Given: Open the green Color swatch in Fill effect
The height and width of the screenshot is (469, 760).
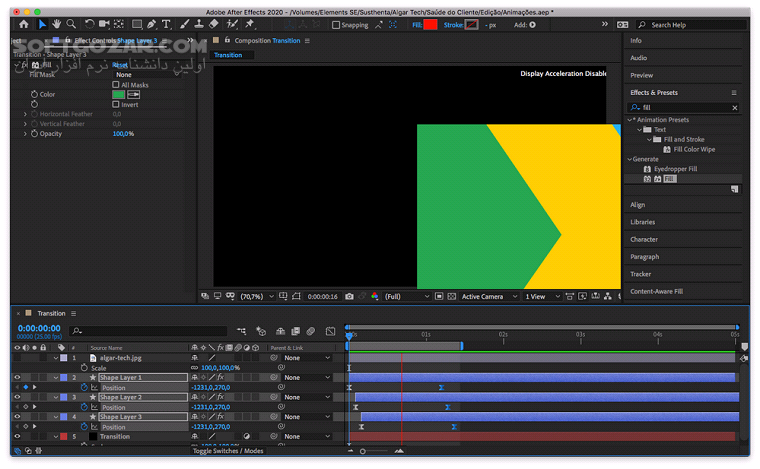Looking at the screenshot, I should pos(119,94).
